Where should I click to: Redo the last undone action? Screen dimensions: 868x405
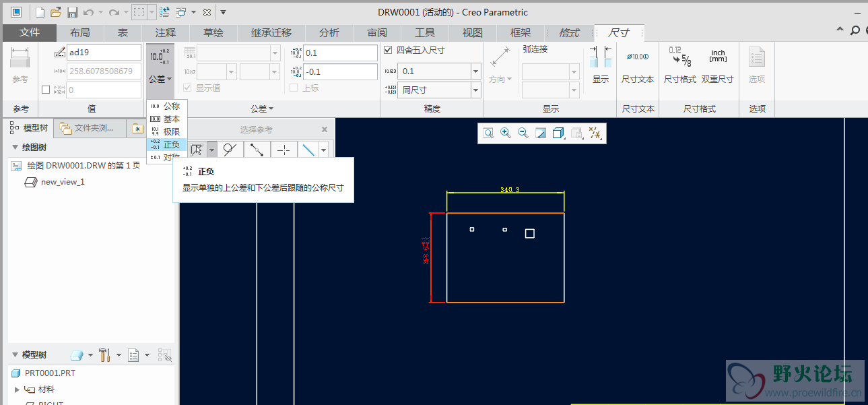click(x=114, y=12)
